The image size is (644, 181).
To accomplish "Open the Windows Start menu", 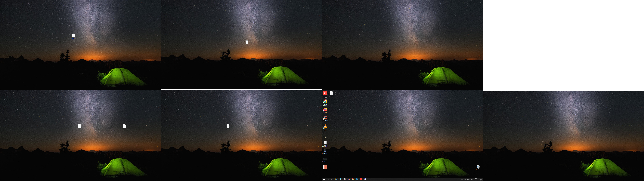I will coord(324,179).
